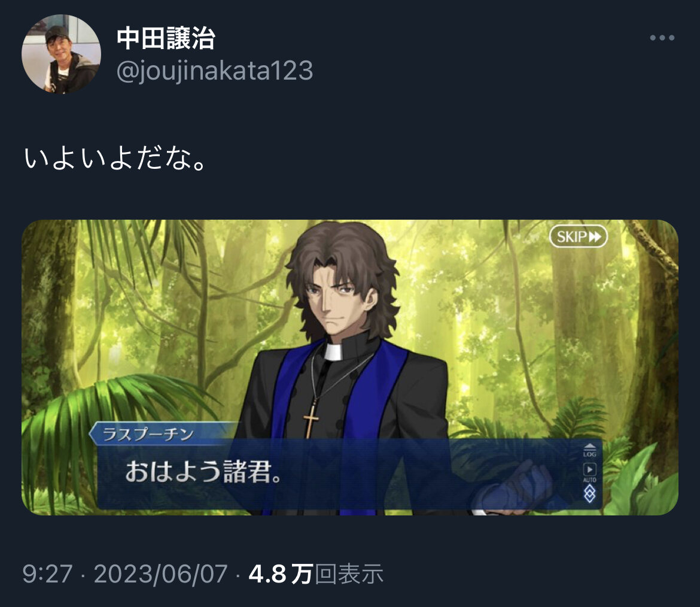Click the white clerical collar
This screenshot has width=700, height=607.
pos(333,351)
